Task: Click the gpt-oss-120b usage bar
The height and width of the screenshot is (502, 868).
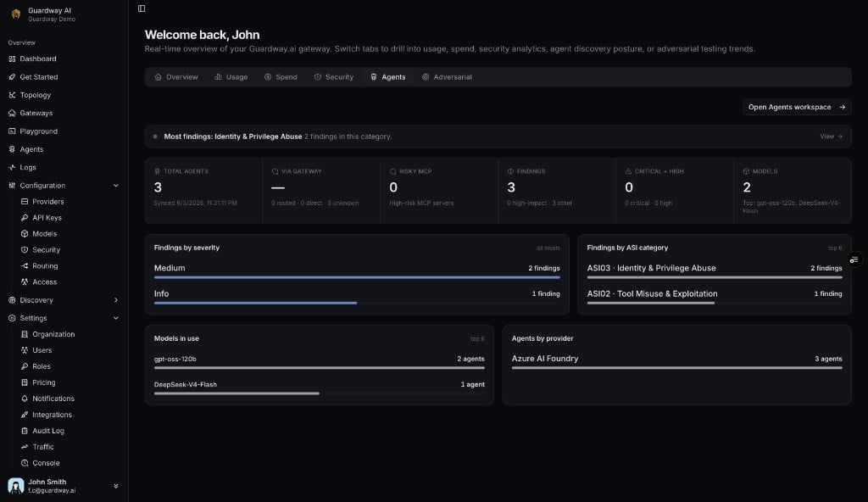Action: pos(320,367)
